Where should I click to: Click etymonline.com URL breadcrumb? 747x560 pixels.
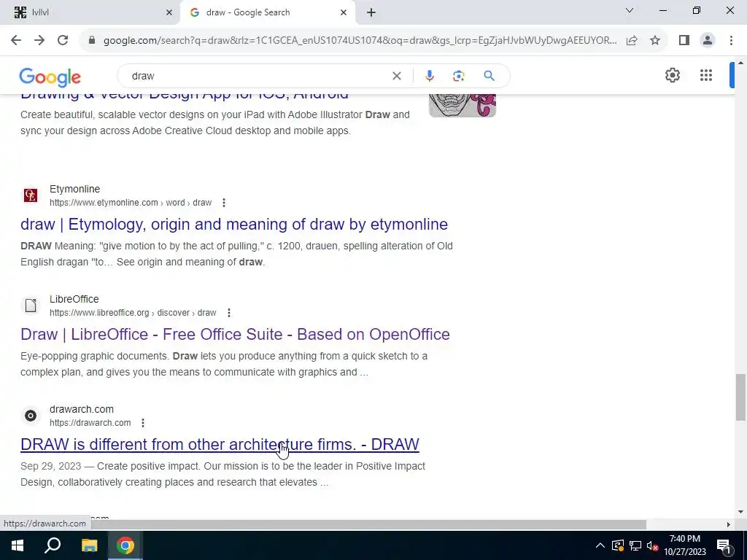pyautogui.click(x=131, y=203)
